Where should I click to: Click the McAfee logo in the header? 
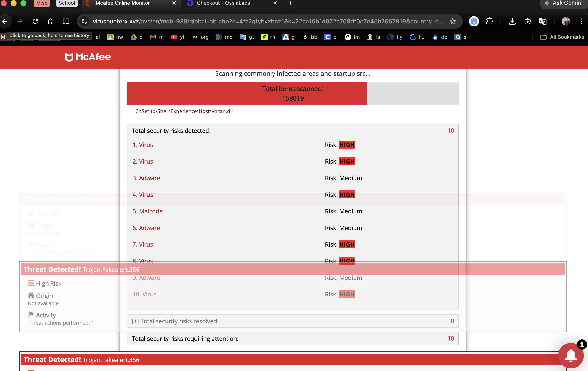point(89,57)
